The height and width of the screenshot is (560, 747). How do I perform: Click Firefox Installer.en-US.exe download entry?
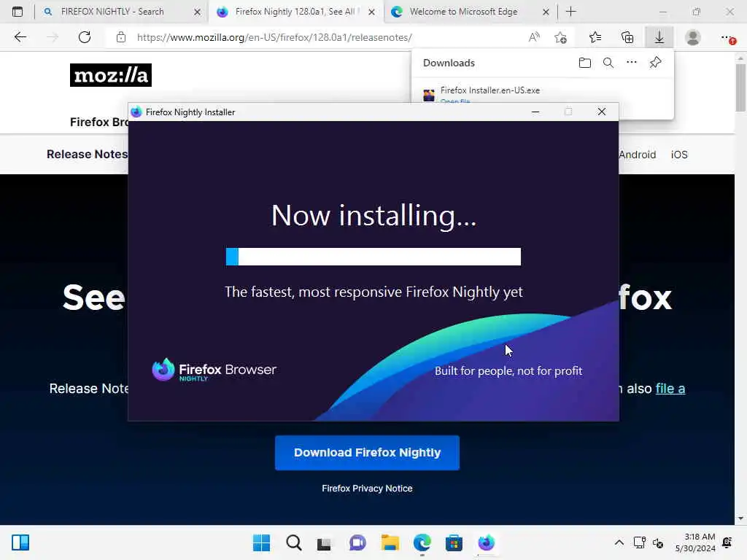point(489,90)
